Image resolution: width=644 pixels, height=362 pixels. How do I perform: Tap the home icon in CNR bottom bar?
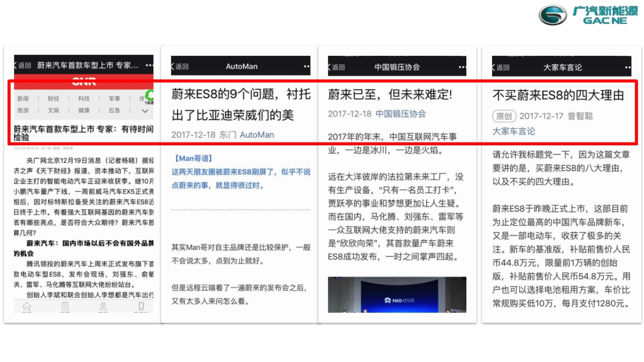(27, 306)
